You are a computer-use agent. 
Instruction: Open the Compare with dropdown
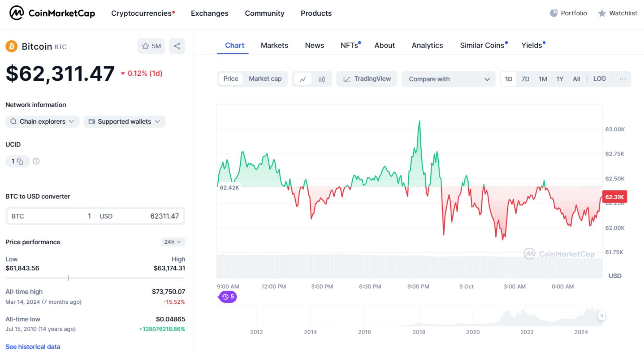click(x=448, y=79)
